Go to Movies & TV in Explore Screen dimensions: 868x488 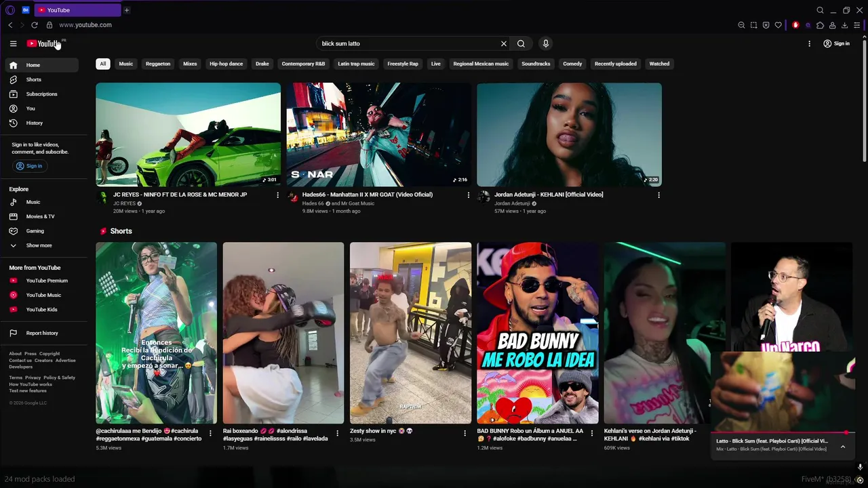[42, 216]
